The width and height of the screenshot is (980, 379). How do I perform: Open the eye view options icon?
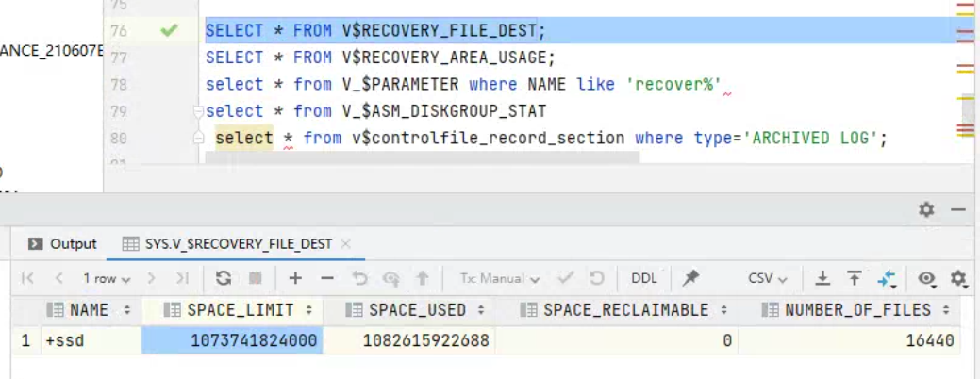(x=927, y=279)
